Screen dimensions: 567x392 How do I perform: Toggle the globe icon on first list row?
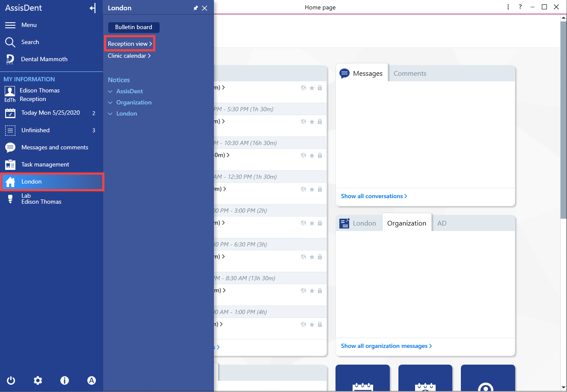(303, 88)
